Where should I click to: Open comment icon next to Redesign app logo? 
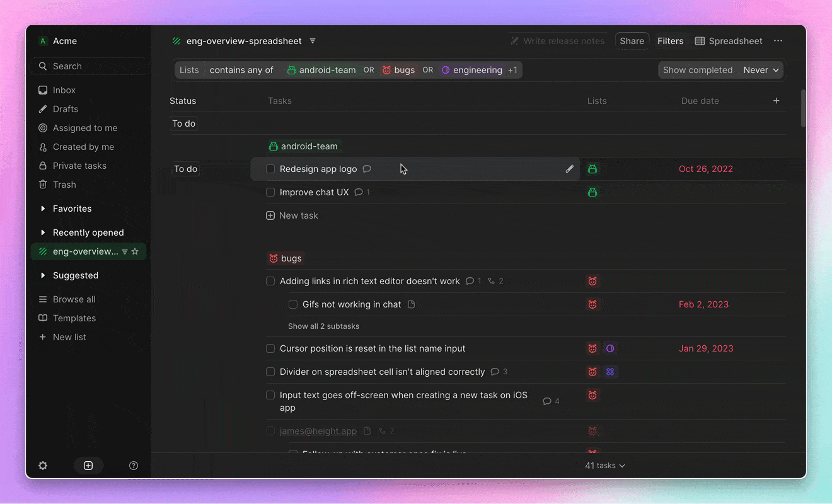367,169
